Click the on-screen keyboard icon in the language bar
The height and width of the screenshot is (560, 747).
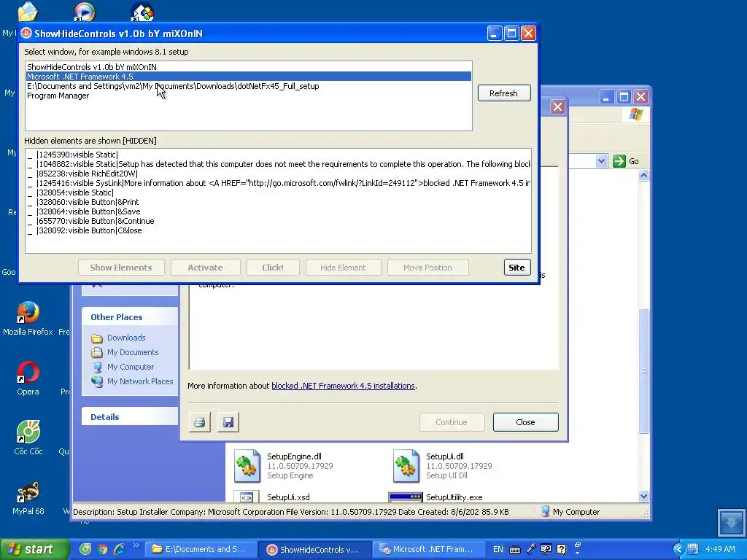[x=515, y=550]
